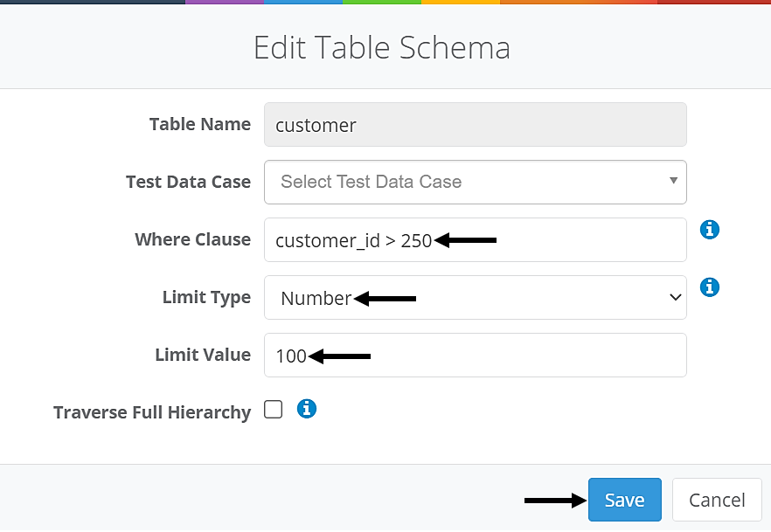Click the chevron on the Limit Type select
Screen dimensions: 771x532
coord(675,298)
